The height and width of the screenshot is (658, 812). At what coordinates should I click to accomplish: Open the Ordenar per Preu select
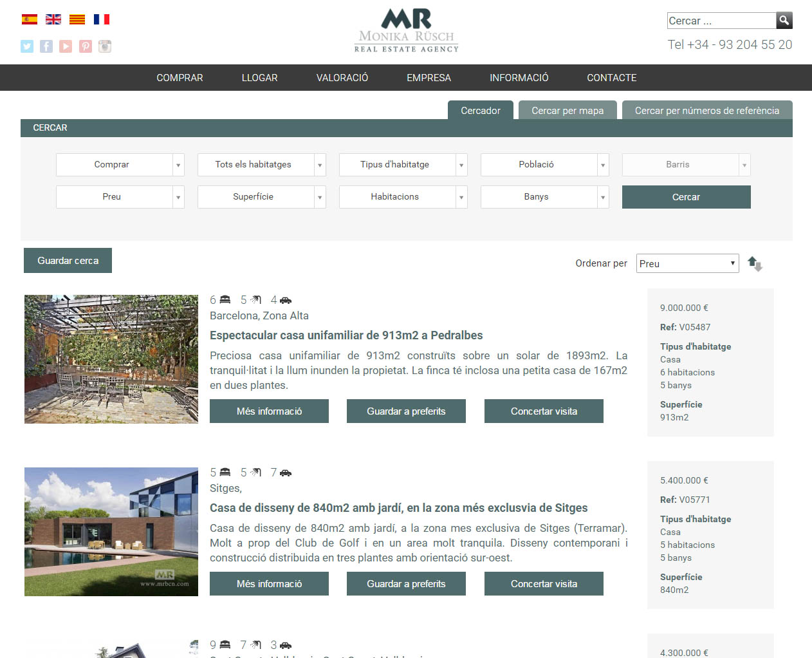pos(688,263)
